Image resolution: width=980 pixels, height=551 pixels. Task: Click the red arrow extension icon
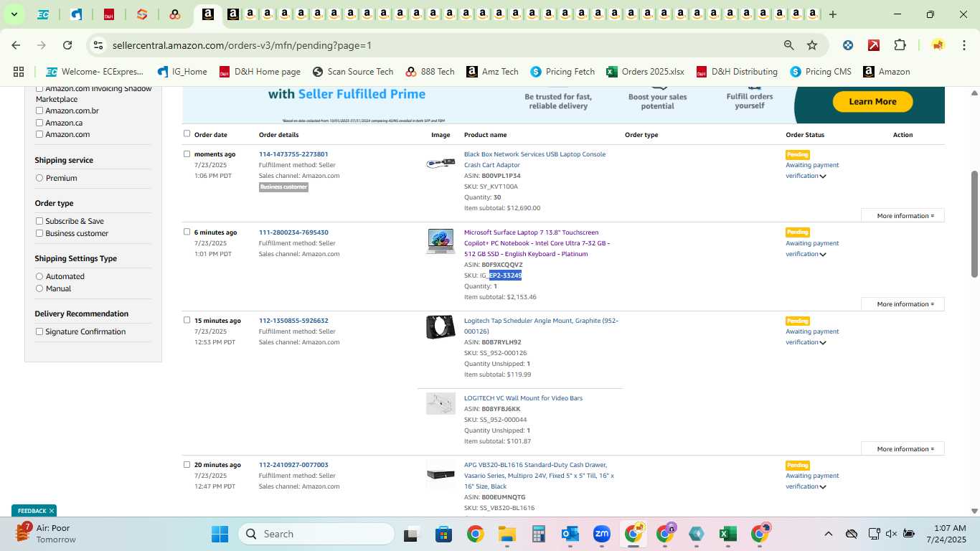click(874, 45)
